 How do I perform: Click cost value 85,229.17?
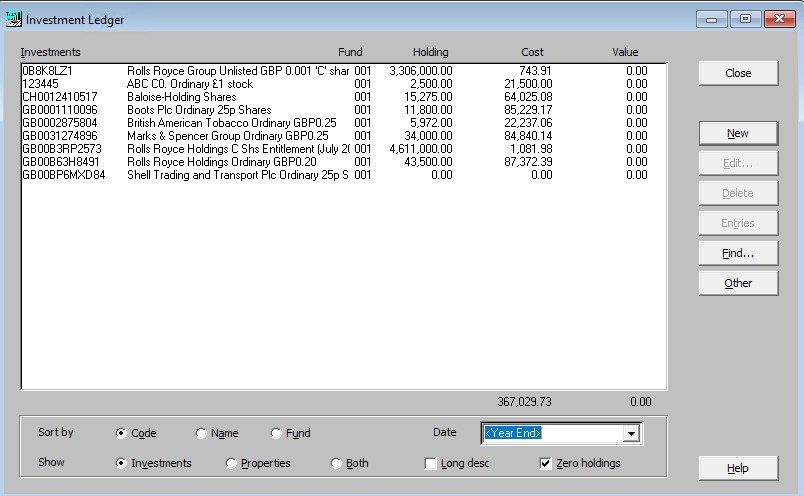[x=528, y=110]
